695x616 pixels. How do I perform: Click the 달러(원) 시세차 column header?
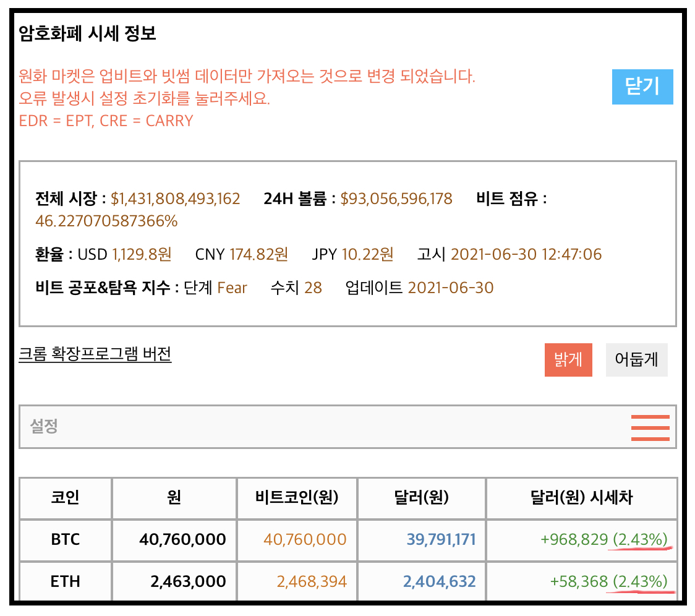[x=581, y=498]
